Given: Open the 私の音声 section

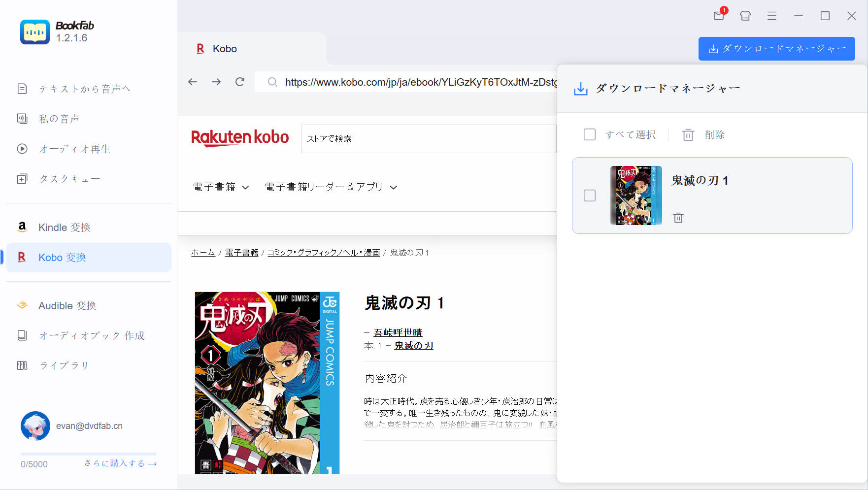Looking at the screenshot, I should (x=58, y=118).
